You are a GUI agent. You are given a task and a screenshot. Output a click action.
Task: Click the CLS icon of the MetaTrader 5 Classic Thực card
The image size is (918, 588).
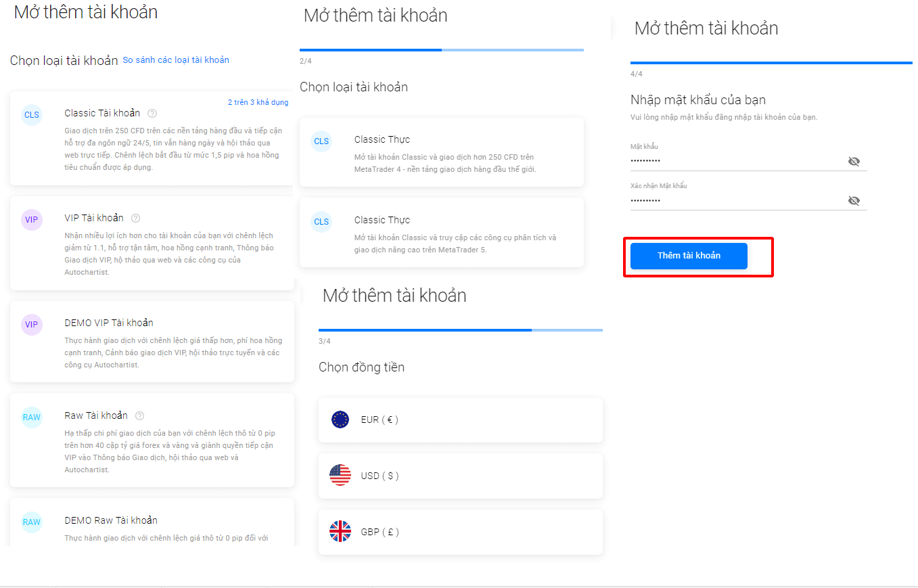click(x=321, y=221)
